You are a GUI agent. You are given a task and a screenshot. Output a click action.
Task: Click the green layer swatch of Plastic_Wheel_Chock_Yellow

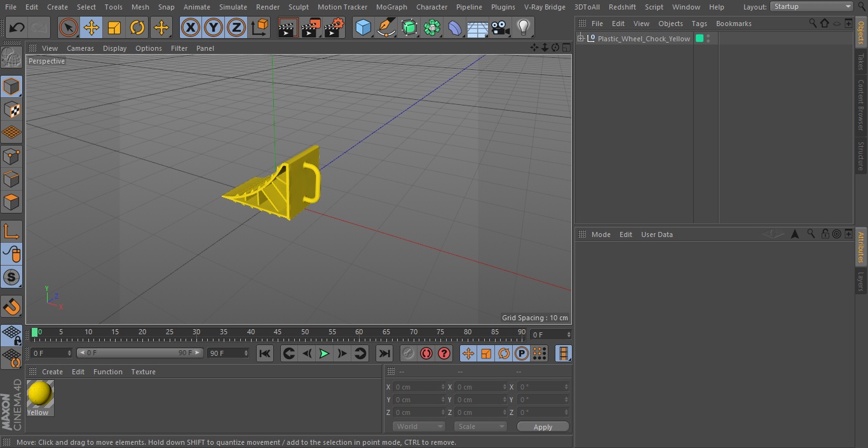click(x=700, y=39)
